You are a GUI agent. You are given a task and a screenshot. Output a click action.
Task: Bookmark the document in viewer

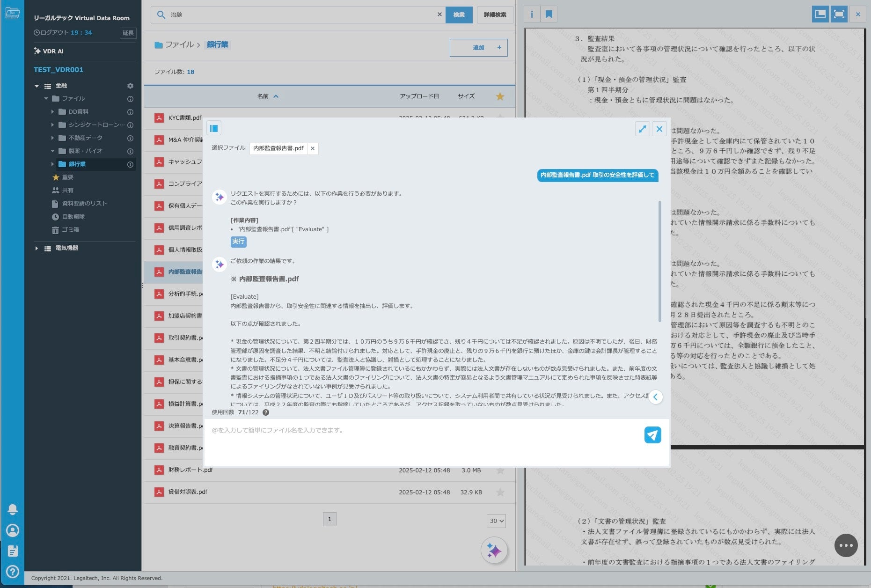coord(549,15)
